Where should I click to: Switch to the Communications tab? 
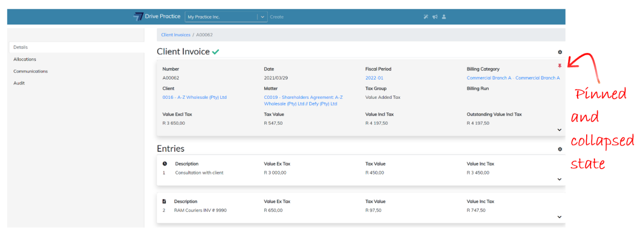(30, 71)
